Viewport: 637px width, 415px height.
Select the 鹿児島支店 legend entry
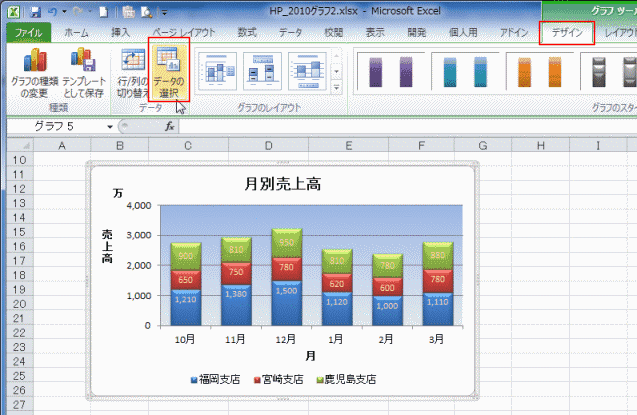pos(347,380)
